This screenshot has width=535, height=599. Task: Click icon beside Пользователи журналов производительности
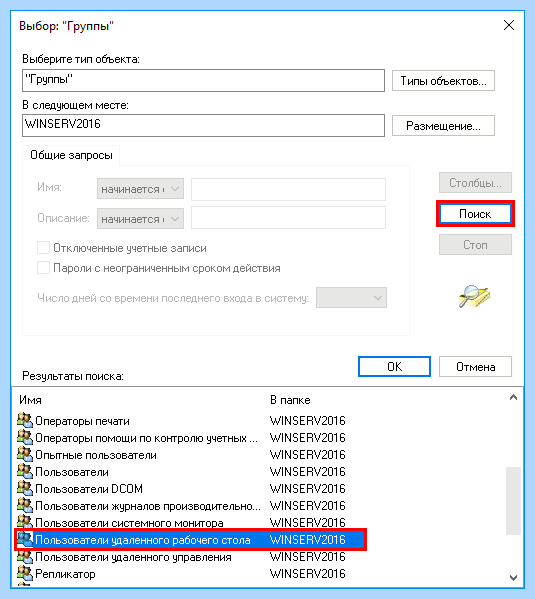click(x=25, y=505)
